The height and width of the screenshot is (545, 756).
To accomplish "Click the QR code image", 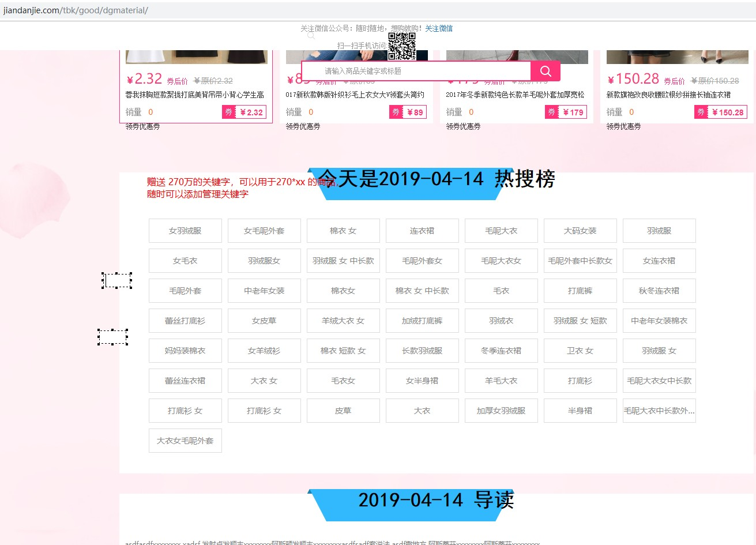I will [x=401, y=46].
